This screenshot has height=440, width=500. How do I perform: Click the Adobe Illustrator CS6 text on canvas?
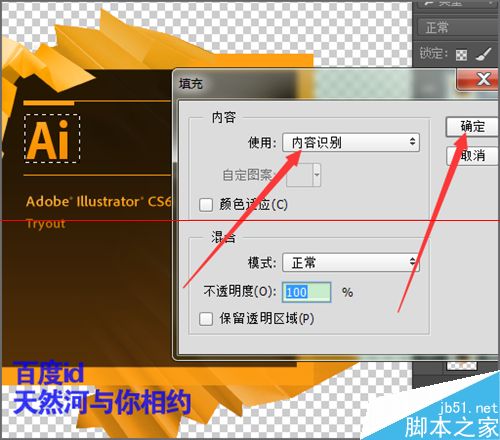pos(99,202)
